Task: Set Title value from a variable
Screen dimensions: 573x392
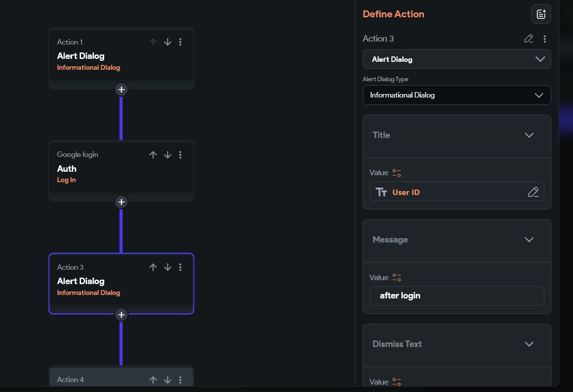Action: click(x=396, y=173)
